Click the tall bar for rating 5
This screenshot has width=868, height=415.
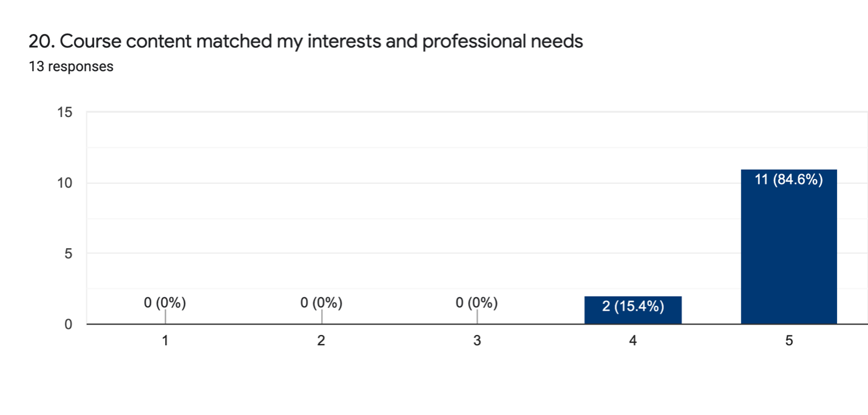[x=788, y=255]
